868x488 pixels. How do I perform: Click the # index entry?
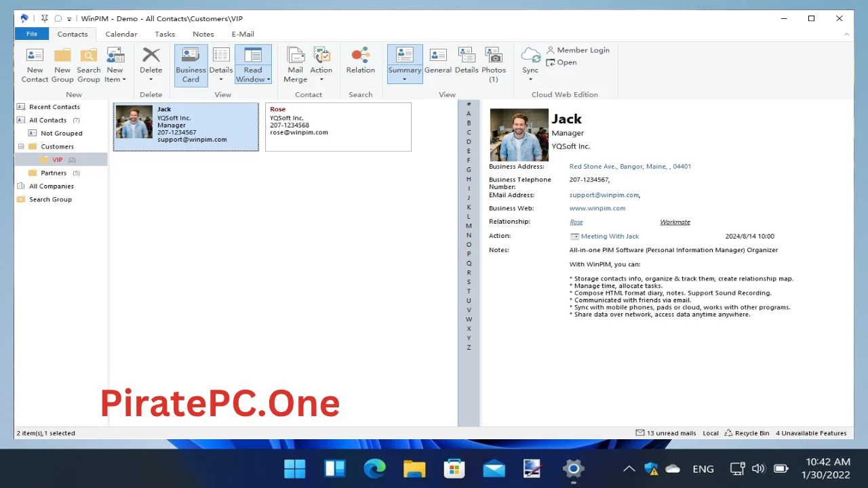coord(469,104)
